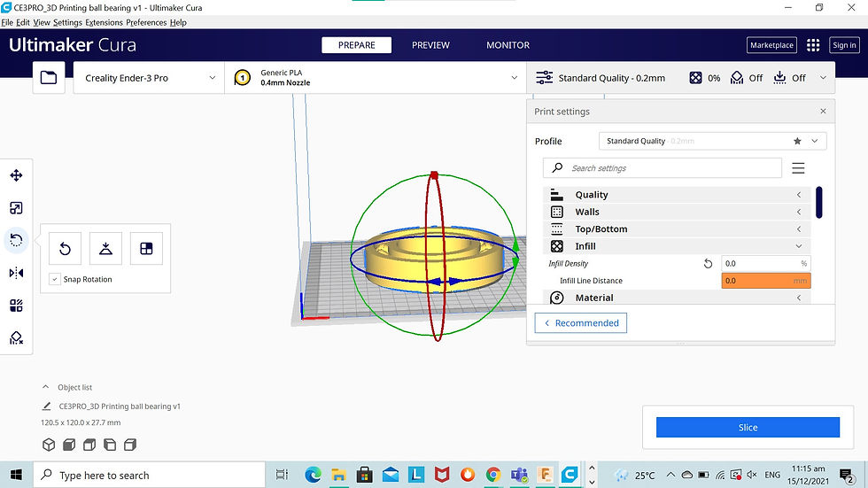868x488 pixels.
Task: Open the Help menu
Action: click(x=178, y=23)
